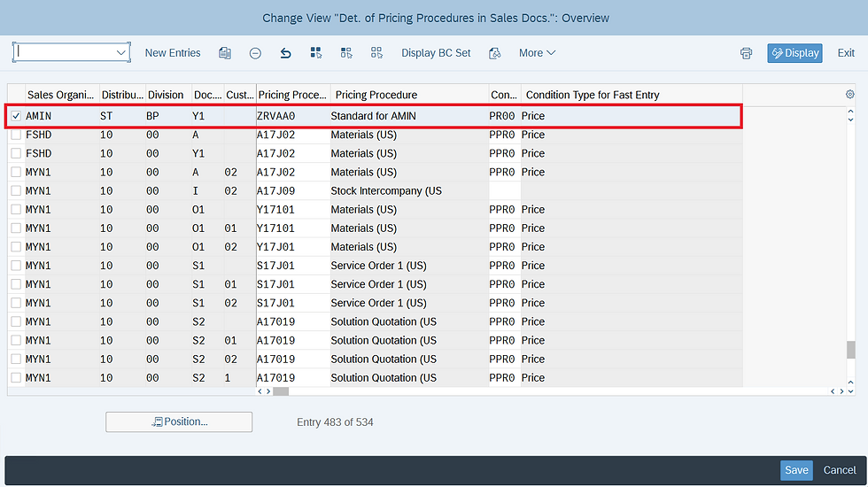Click the Print icon
This screenshot has height=487, width=868.
tap(746, 53)
